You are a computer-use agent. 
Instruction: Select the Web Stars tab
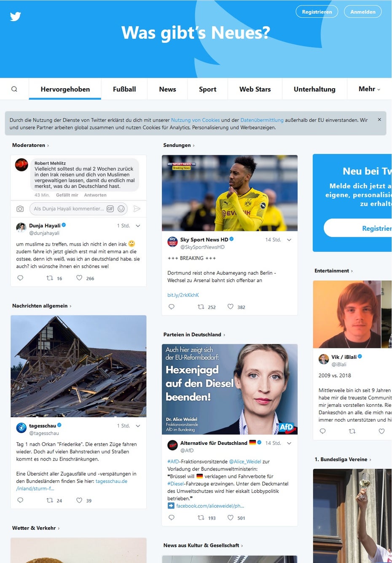tap(255, 89)
